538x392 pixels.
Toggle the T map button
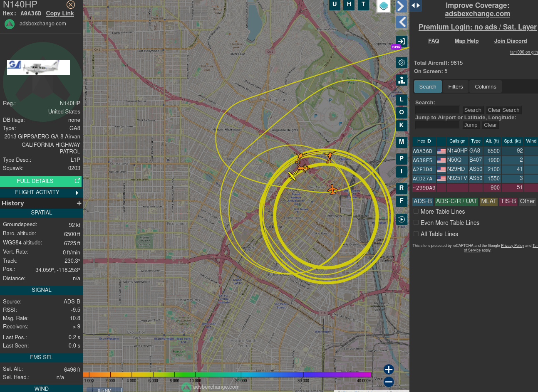[364, 5]
